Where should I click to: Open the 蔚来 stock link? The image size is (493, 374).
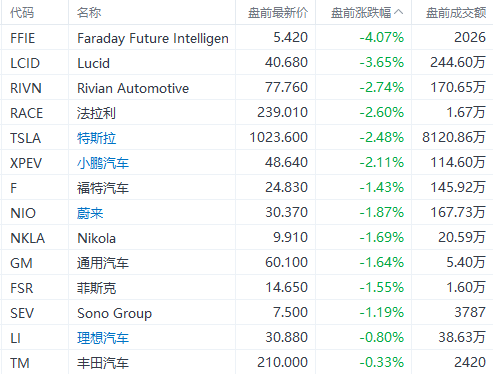(x=90, y=213)
